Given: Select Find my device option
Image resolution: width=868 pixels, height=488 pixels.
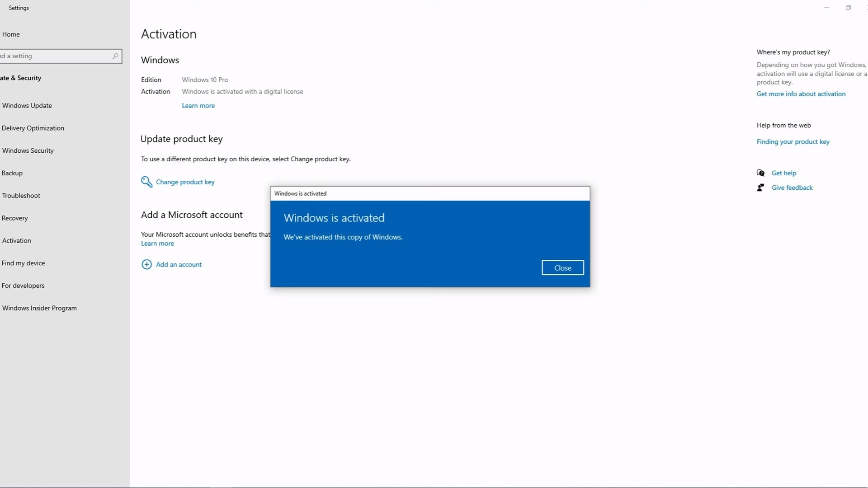Looking at the screenshot, I should 24,263.
